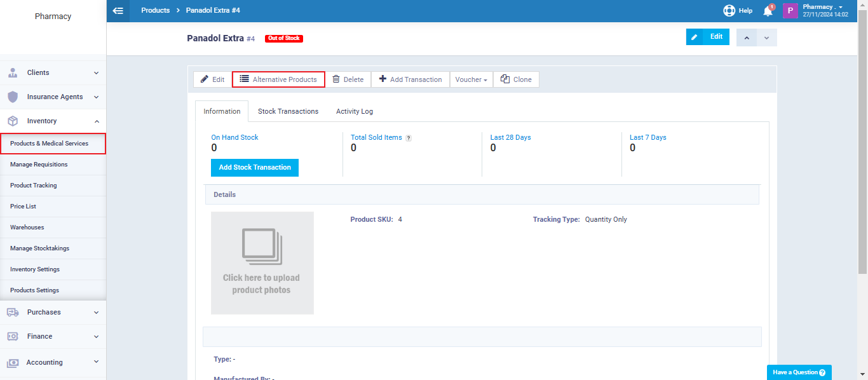This screenshot has height=380, width=868.
Task: Click the Products breadcrumb link
Action: pyautogui.click(x=155, y=11)
